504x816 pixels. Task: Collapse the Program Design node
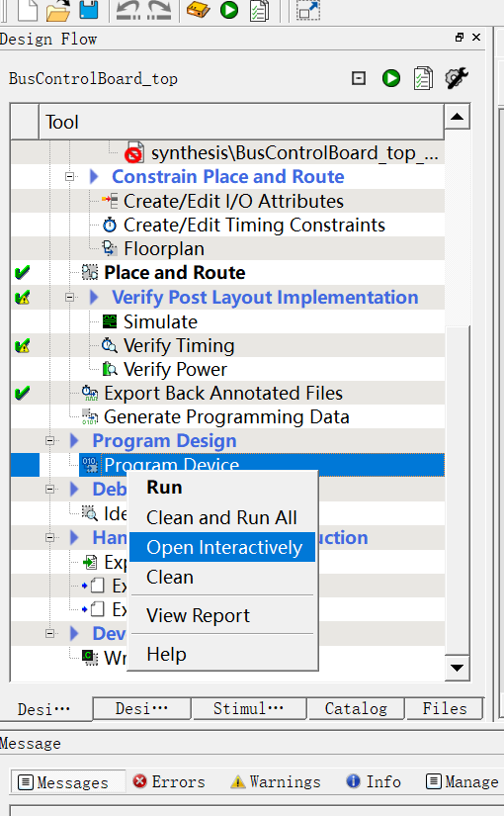pyautogui.click(x=50, y=441)
